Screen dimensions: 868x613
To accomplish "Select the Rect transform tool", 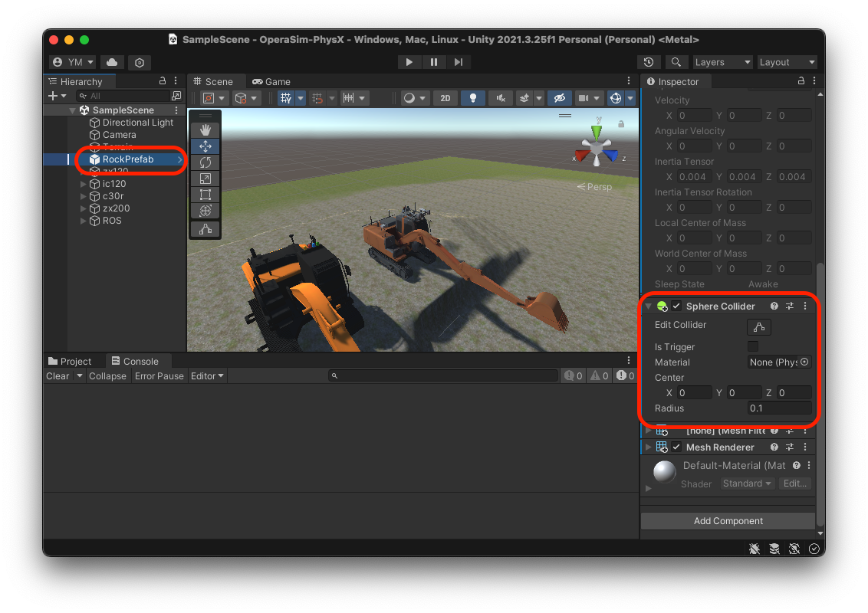I will click(205, 195).
